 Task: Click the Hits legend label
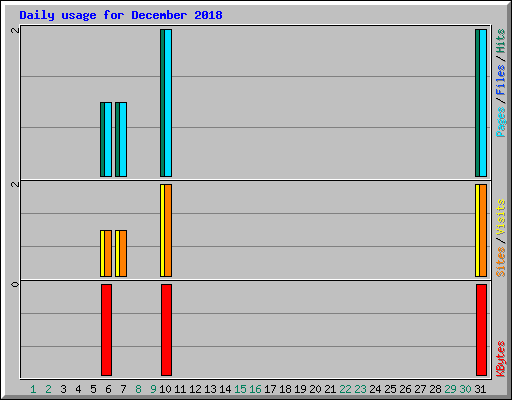point(500,41)
